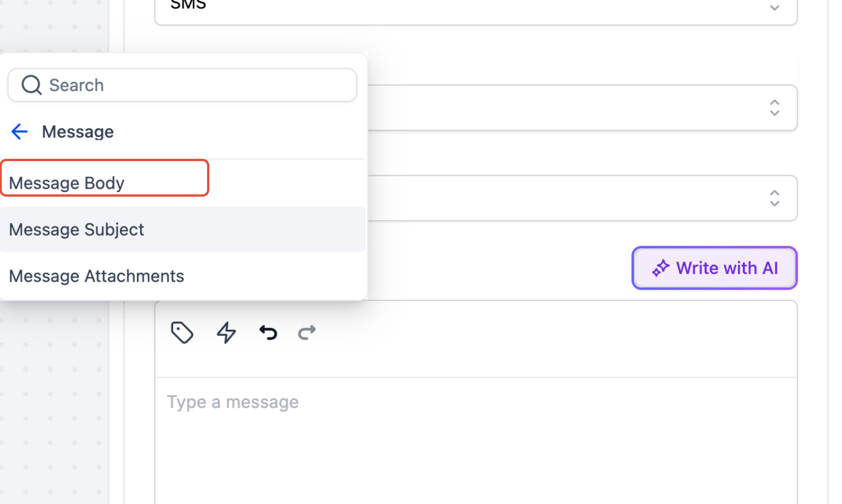Click the tag icon in message toolbar
The image size is (842, 504).
[182, 333]
